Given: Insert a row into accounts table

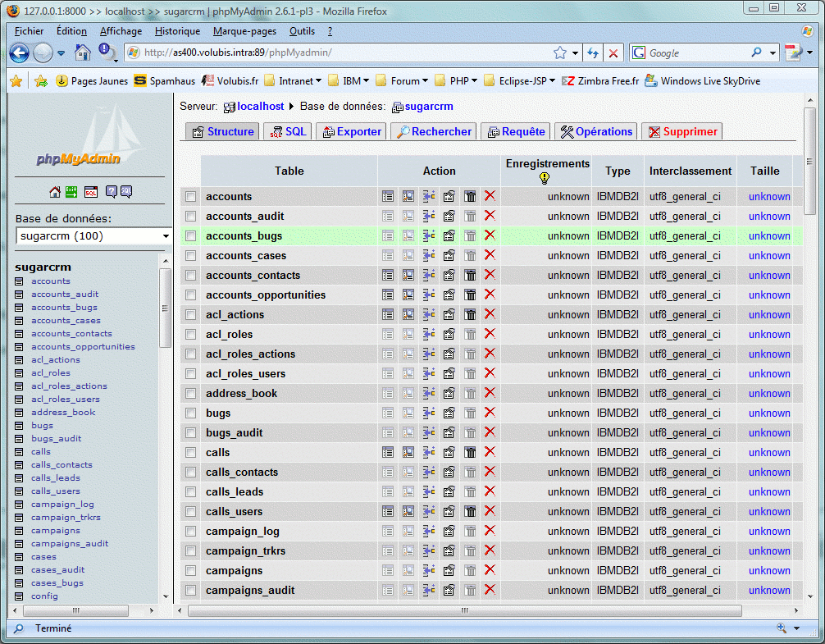Looking at the screenshot, I should point(429,196).
